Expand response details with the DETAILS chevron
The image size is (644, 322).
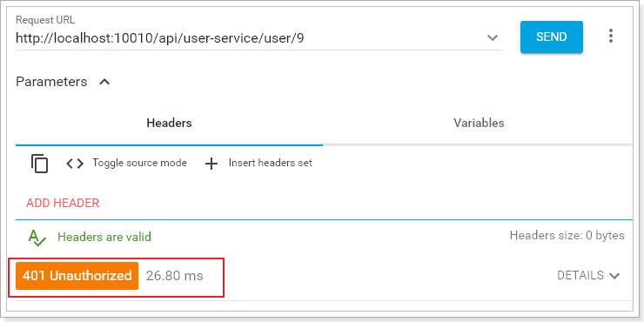coord(614,276)
